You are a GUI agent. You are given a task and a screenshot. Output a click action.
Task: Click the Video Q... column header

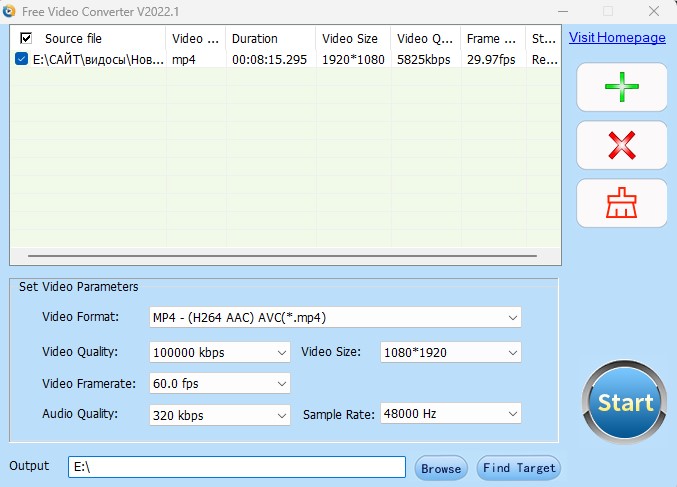pos(426,38)
